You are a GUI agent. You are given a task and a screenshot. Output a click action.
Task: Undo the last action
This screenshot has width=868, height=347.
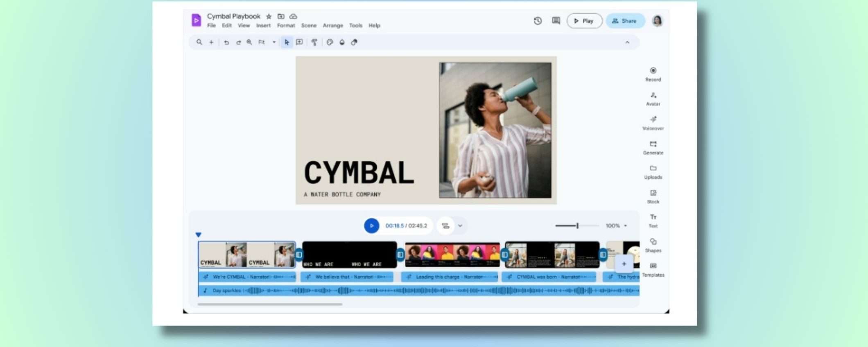226,42
